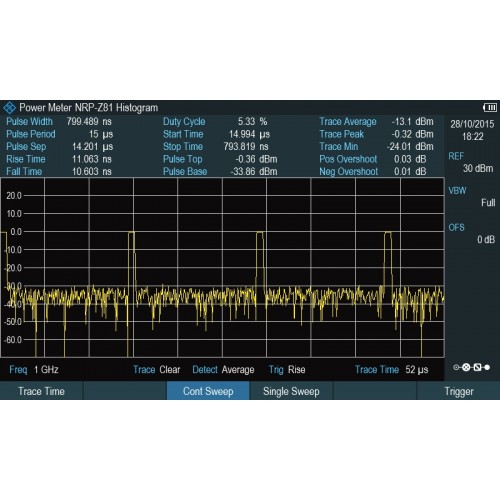Viewport: 500px width, 500px height.
Task: Select the Trace Min -24.01 dBm reading
Action: (376, 147)
